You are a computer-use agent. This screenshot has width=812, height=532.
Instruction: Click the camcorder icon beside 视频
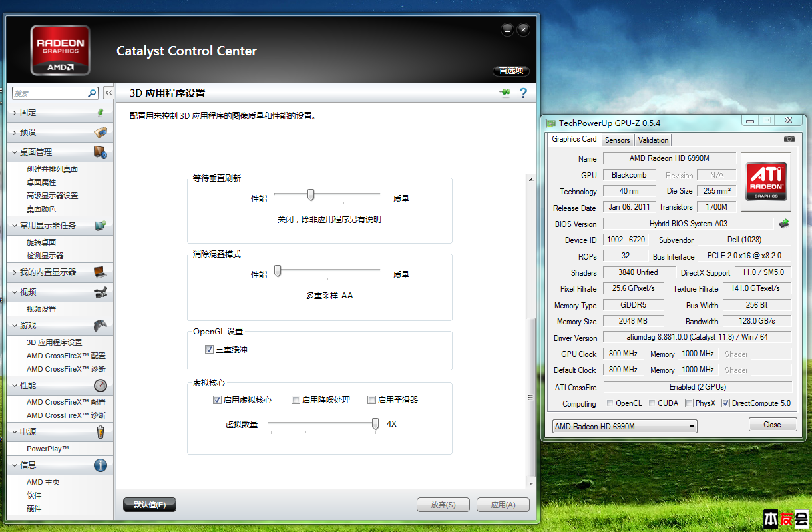tap(101, 292)
